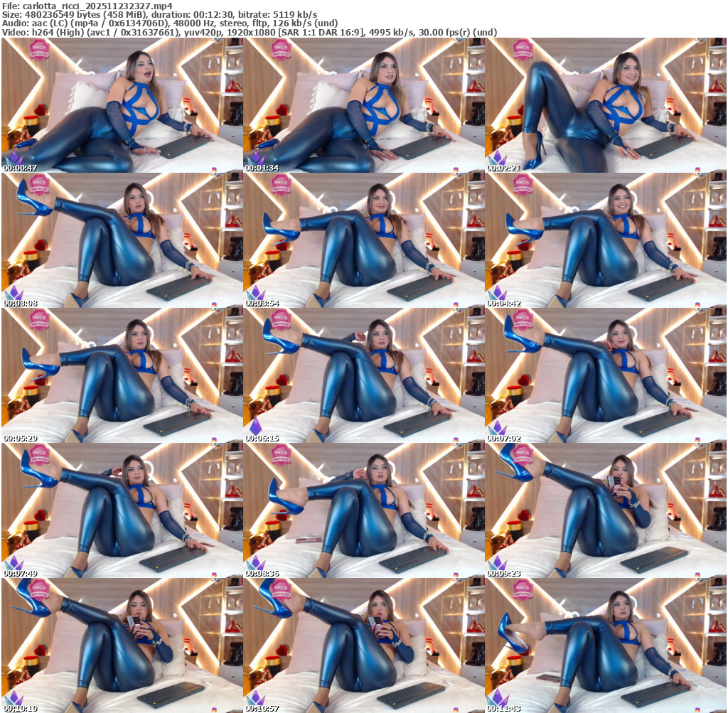Viewport: 728px width, 713px height.
Task: Select the thumbnail stamped 00:00:47
Action: pos(122,105)
